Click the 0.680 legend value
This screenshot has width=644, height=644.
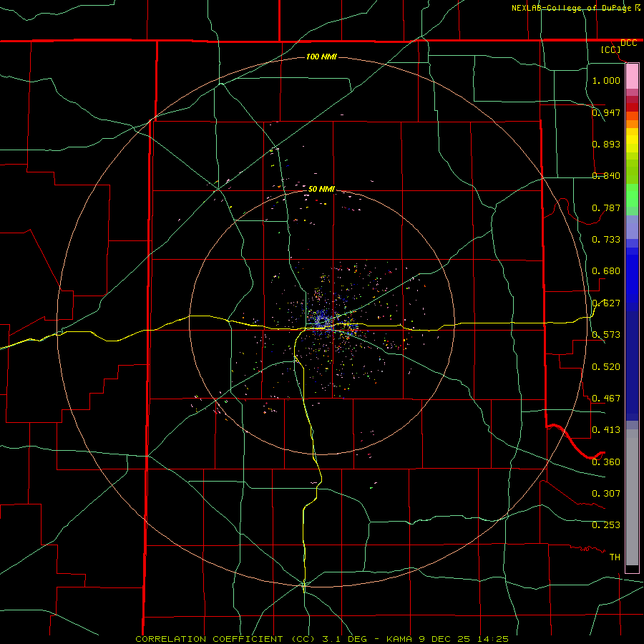pyautogui.click(x=606, y=271)
